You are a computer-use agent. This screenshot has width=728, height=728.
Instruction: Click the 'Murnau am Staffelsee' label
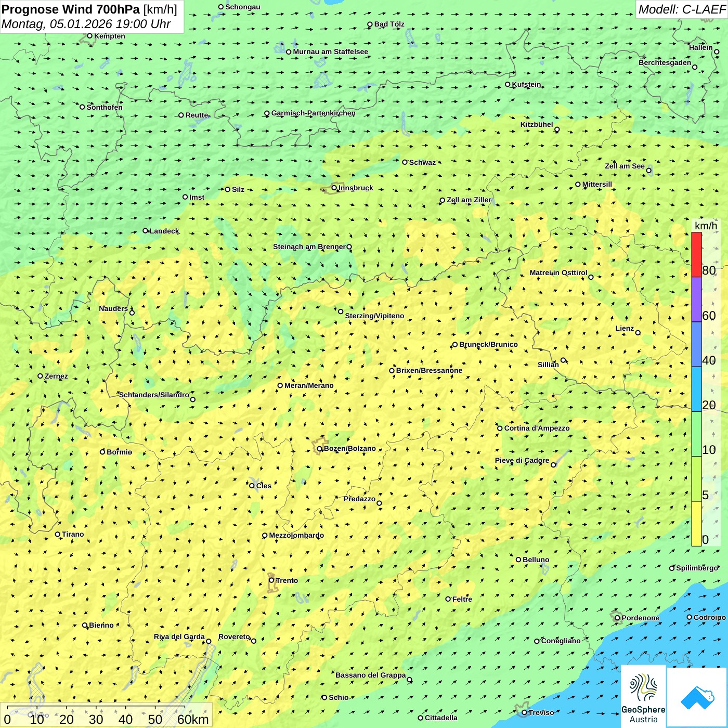[330, 51]
